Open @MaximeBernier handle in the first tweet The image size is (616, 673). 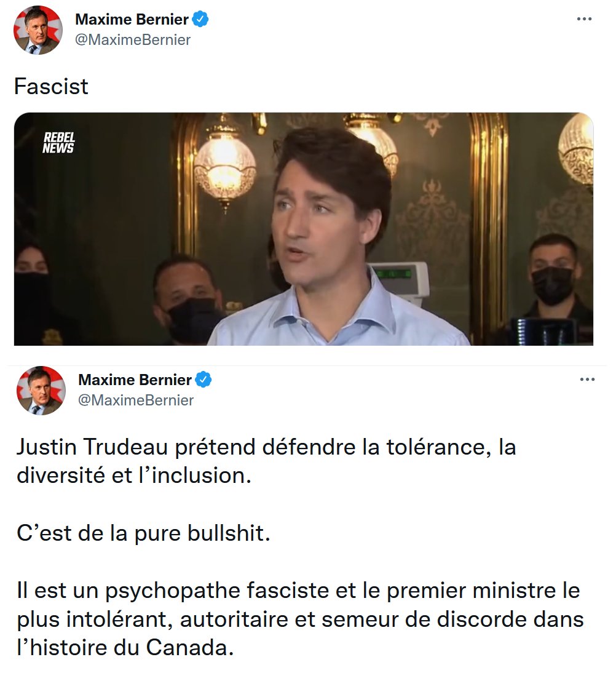(133, 40)
